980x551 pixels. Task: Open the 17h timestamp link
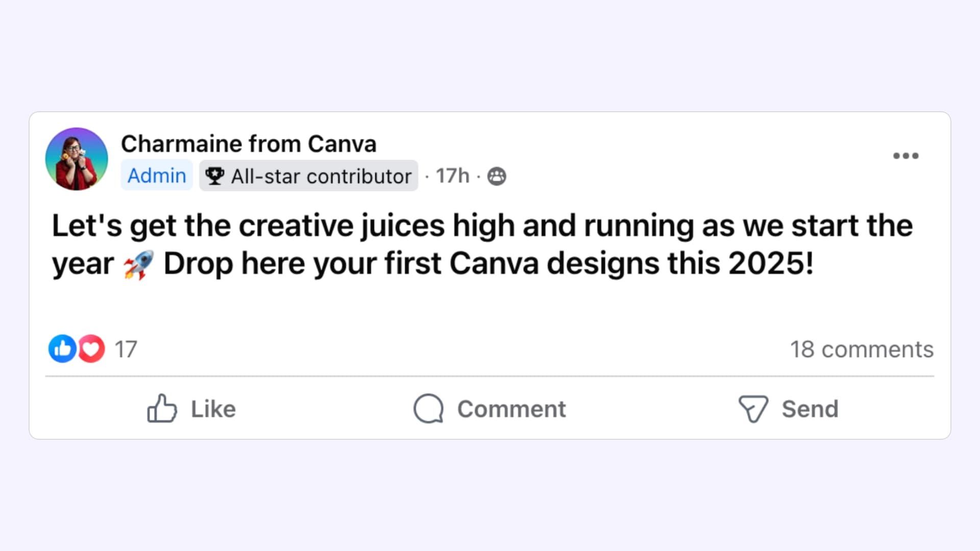pos(452,176)
